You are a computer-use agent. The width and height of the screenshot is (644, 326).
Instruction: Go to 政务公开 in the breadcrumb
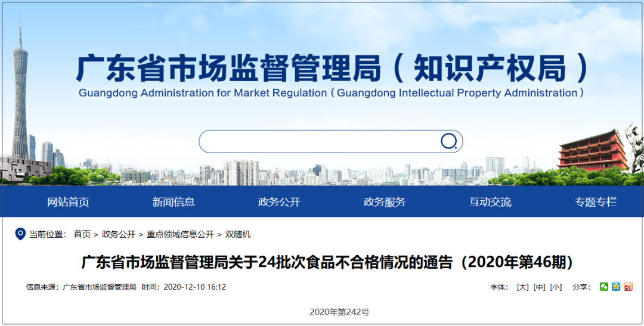click(119, 234)
